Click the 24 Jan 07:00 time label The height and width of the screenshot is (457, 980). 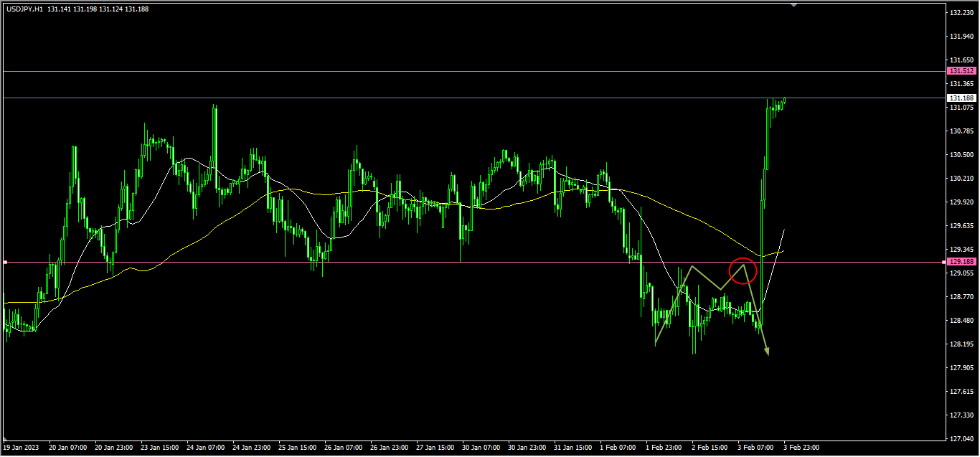205,448
